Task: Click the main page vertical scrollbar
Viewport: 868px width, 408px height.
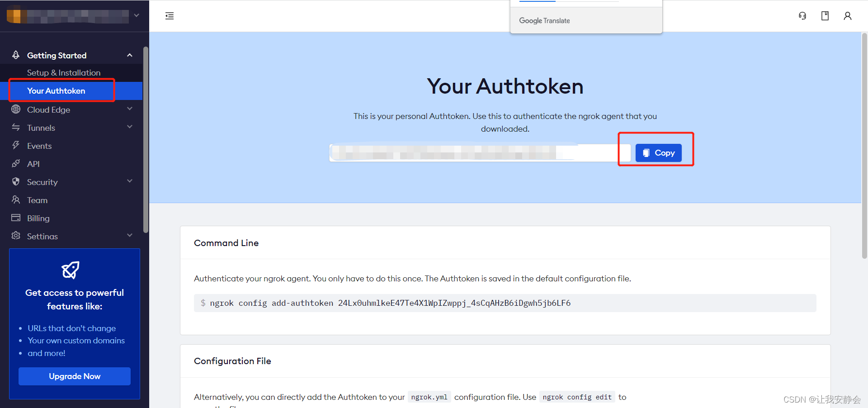Action: coord(864,145)
